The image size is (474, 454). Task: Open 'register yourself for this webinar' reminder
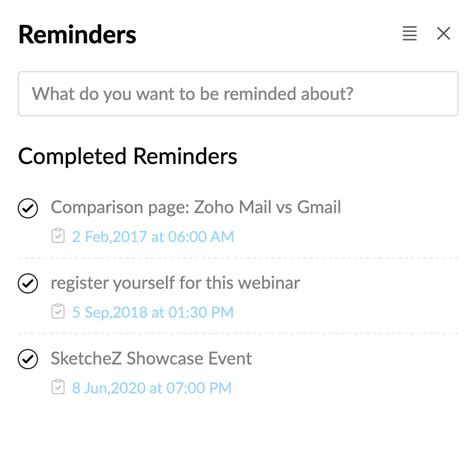click(x=175, y=283)
